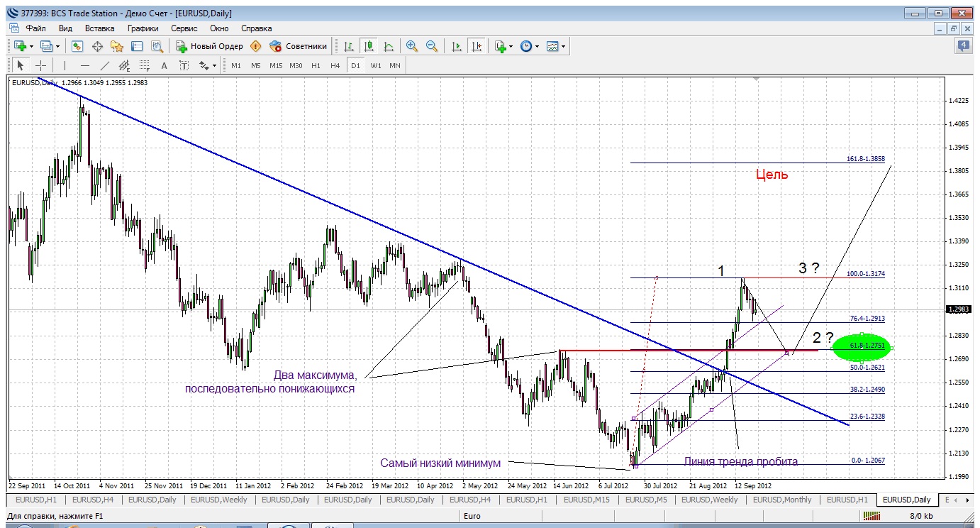Open Вставка menu

click(x=99, y=28)
